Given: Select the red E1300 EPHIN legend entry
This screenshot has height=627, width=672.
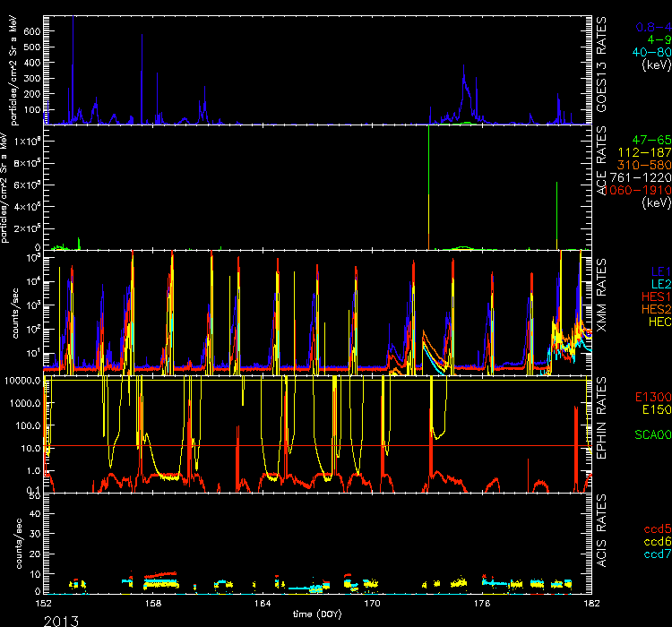Looking at the screenshot, I should [x=650, y=396].
